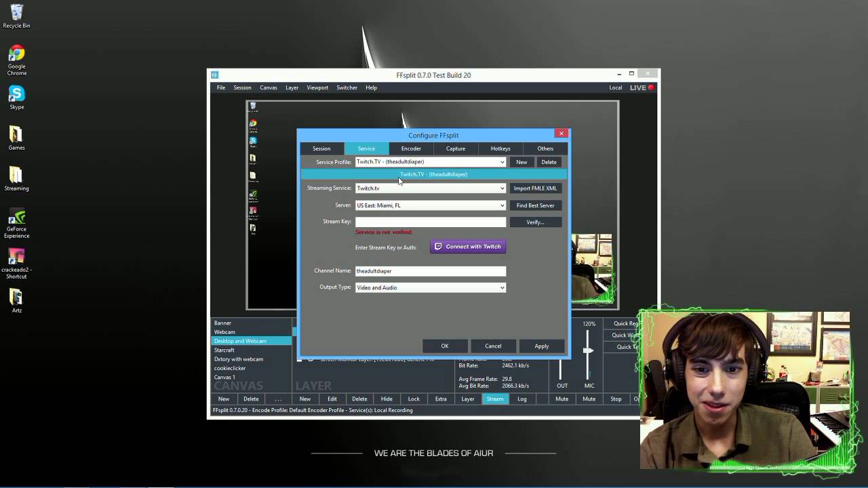
Task: Go to the Encoder tab
Action: tap(411, 148)
